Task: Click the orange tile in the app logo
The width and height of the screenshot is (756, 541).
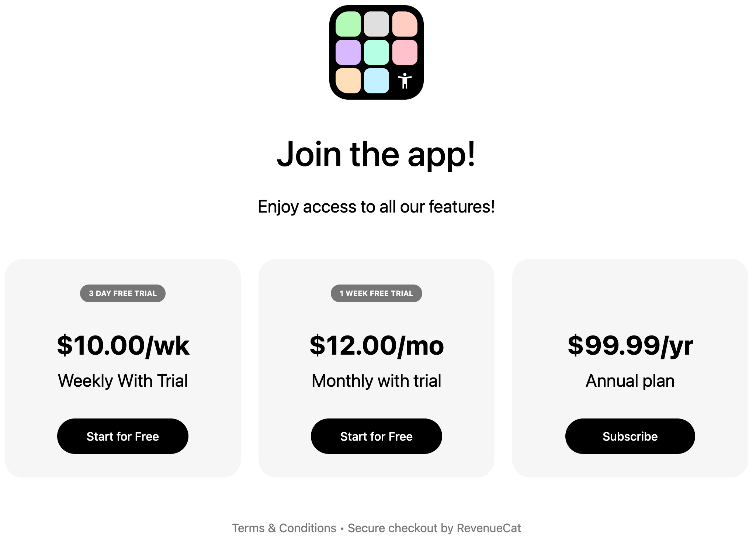Action: (x=348, y=80)
